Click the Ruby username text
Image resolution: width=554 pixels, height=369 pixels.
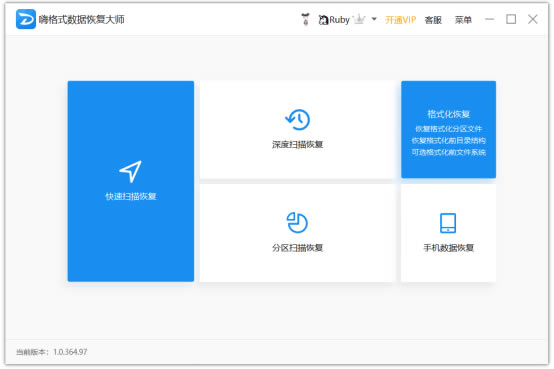340,20
